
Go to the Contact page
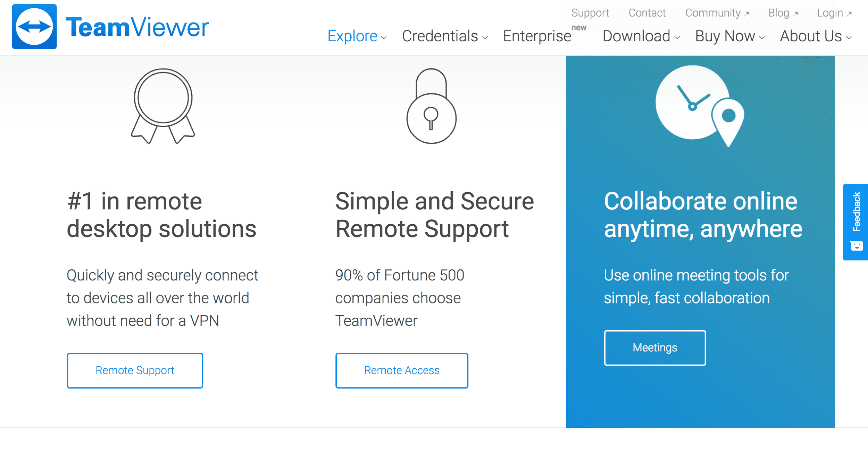point(647,13)
